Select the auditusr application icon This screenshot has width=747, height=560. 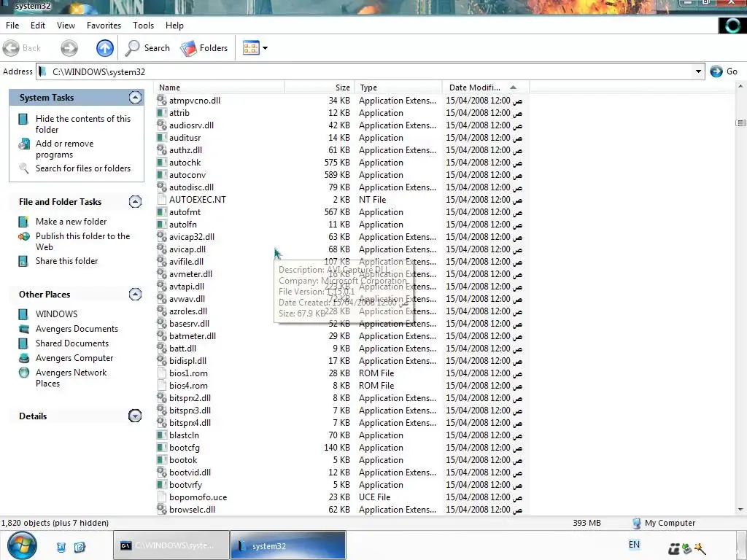pyautogui.click(x=162, y=138)
